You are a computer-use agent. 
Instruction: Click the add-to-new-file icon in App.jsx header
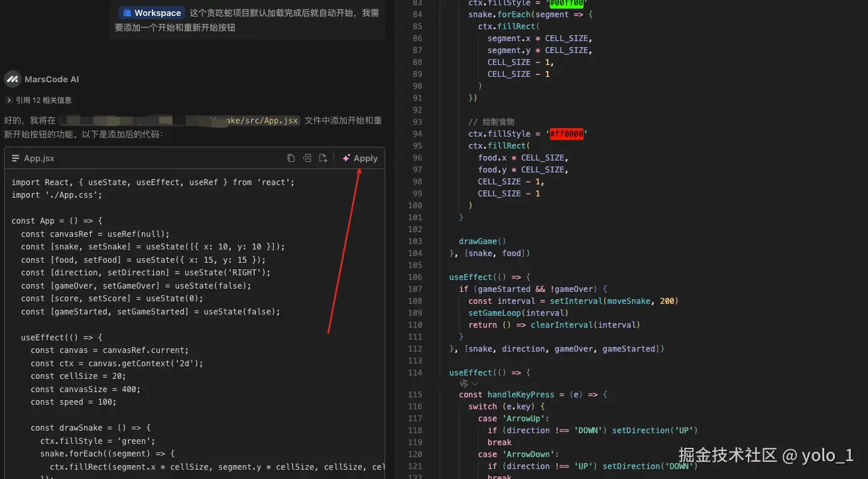tap(323, 158)
